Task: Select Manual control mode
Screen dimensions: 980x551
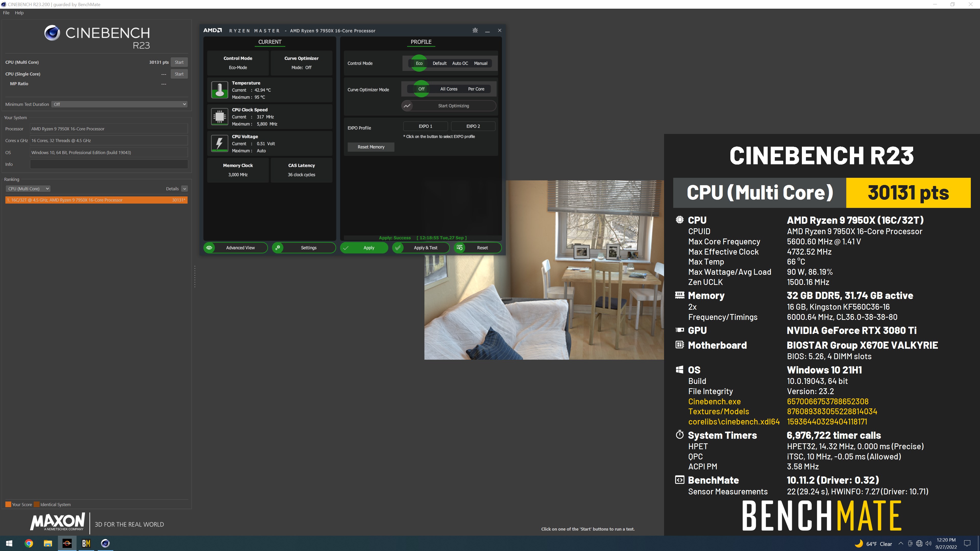Action: [x=481, y=63]
